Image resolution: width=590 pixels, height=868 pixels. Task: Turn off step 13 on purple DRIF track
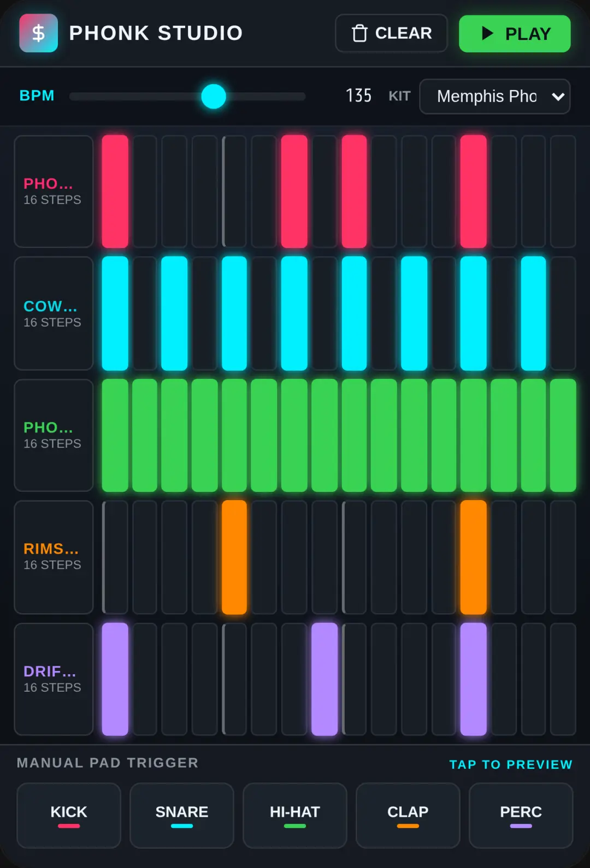point(474,679)
